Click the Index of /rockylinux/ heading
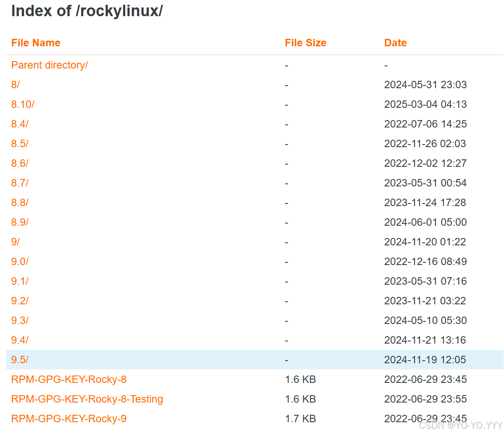Viewport: 504px width, 434px height. pos(87,11)
